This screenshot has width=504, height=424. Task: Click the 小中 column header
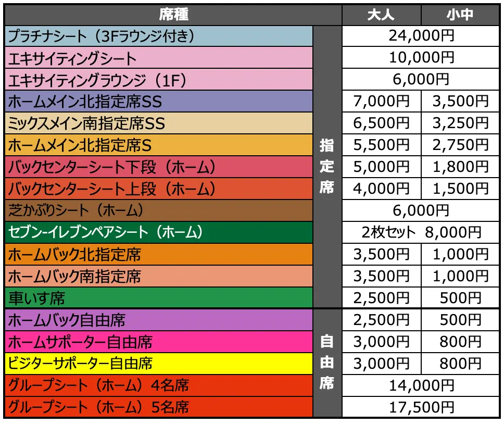coord(460,15)
